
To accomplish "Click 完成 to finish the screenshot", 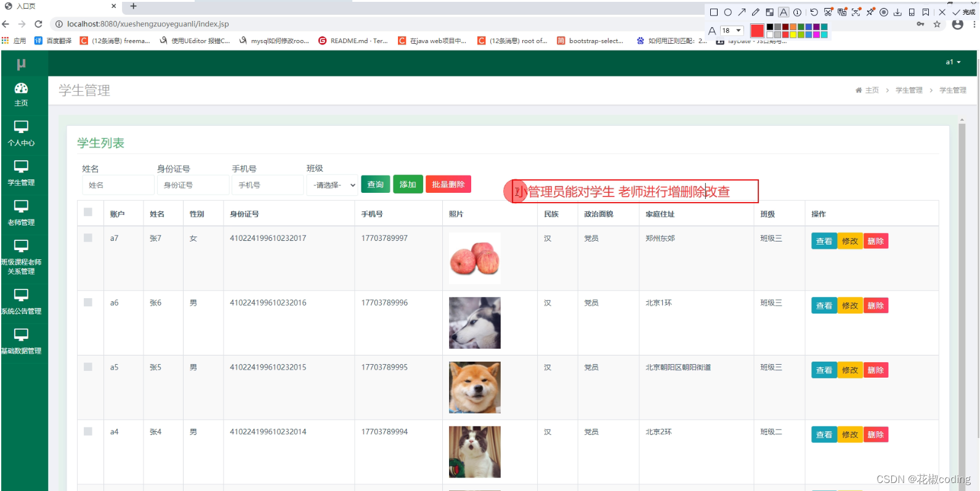I will pos(964,12).
